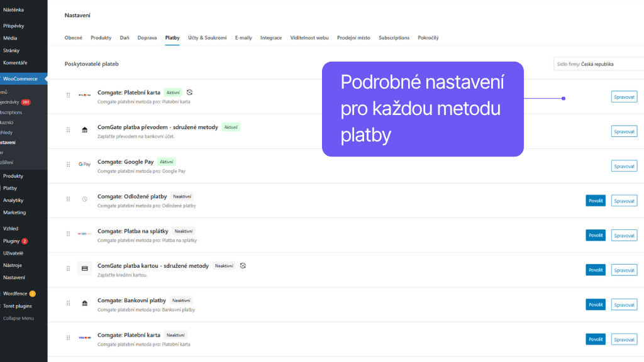Click Spravovat for ComGate platba převodem
Viewport: 644px width, 362px height.
pos(624,131)
